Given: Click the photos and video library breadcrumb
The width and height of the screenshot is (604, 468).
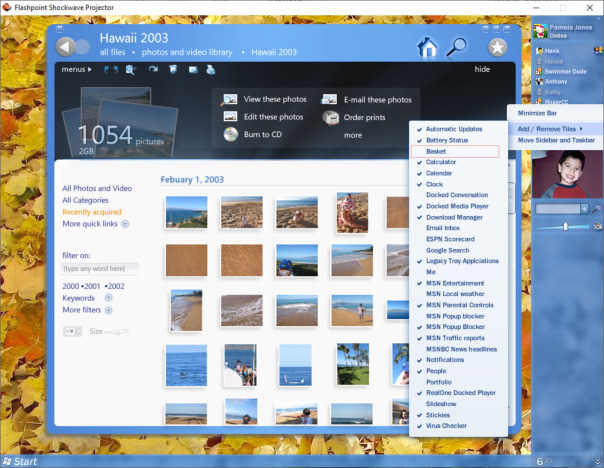Looking at the screenshot, I should coord(187,52).
